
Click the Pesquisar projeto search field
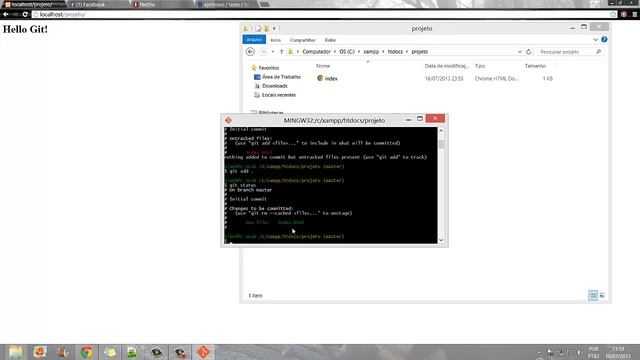point(565,52)
